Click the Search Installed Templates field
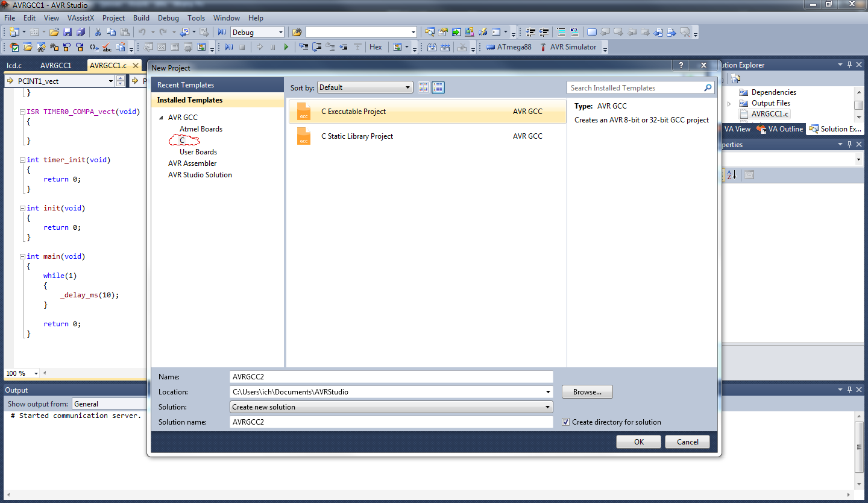The width and height of the screenshot is (868, 503). 635,88
